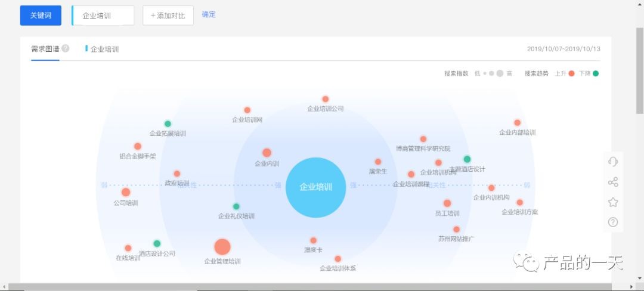Click the green 企业拓展培训 node
This screenshot has height=291, width=644.
(x=168, y=124)
